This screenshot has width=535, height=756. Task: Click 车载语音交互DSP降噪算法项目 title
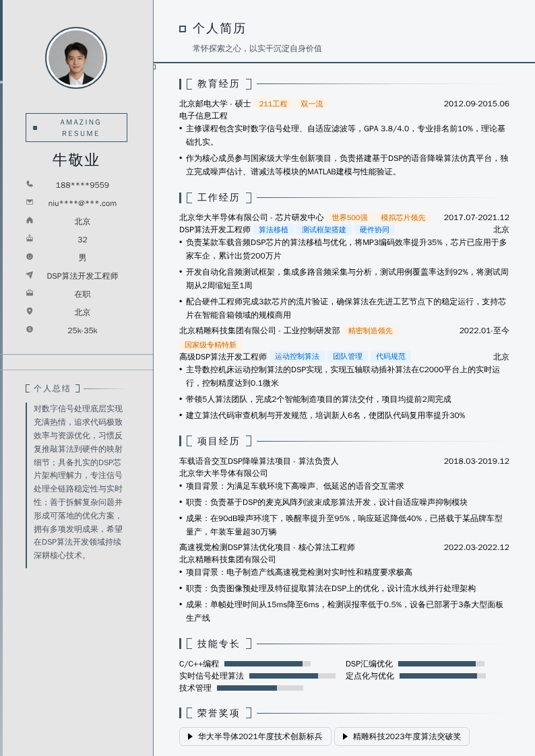235,461
